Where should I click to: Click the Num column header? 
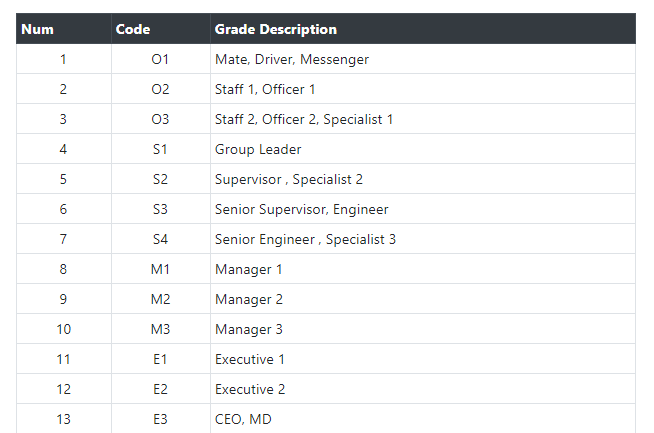pos(38,29)
